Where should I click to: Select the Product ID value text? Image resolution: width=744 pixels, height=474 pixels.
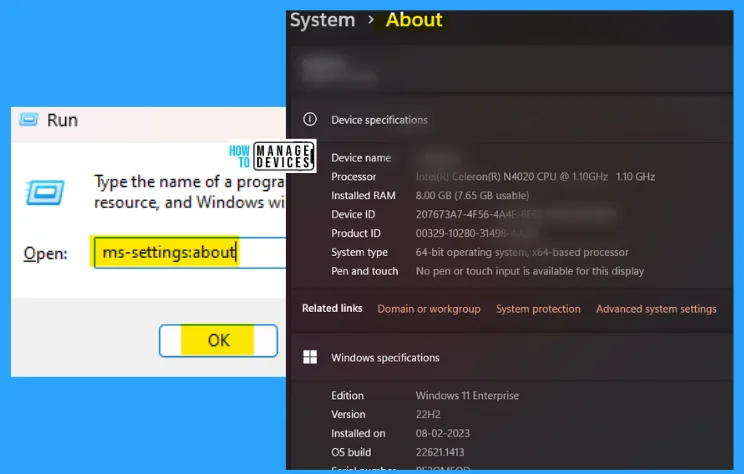tap(477, 233)
